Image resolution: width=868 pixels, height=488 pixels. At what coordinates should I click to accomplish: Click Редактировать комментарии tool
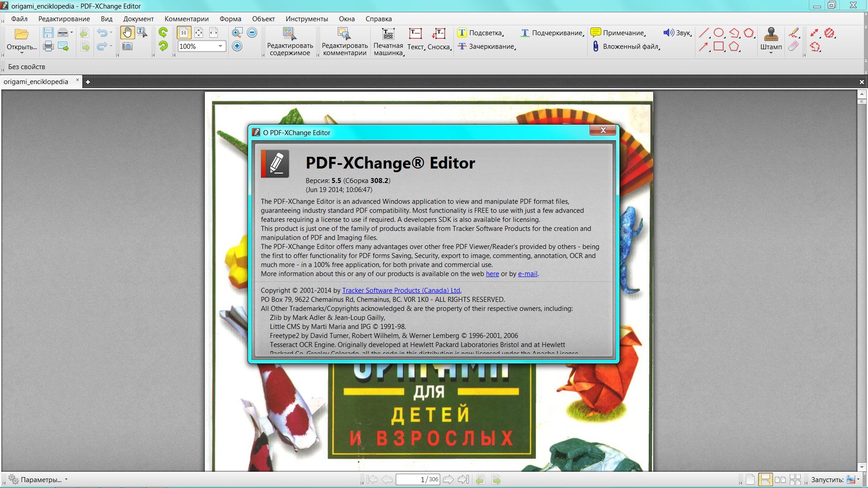click(x=344, y=42)
